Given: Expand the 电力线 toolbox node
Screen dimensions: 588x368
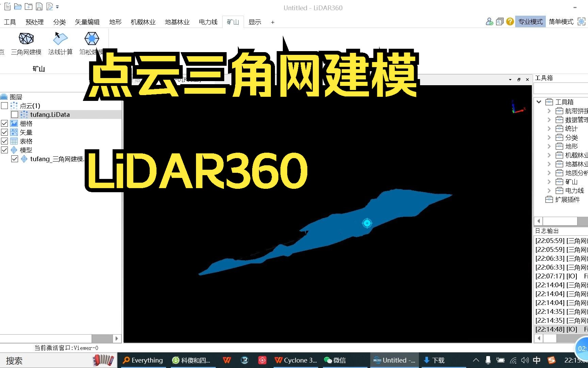Looking at the screenshot, I should 549,190.
